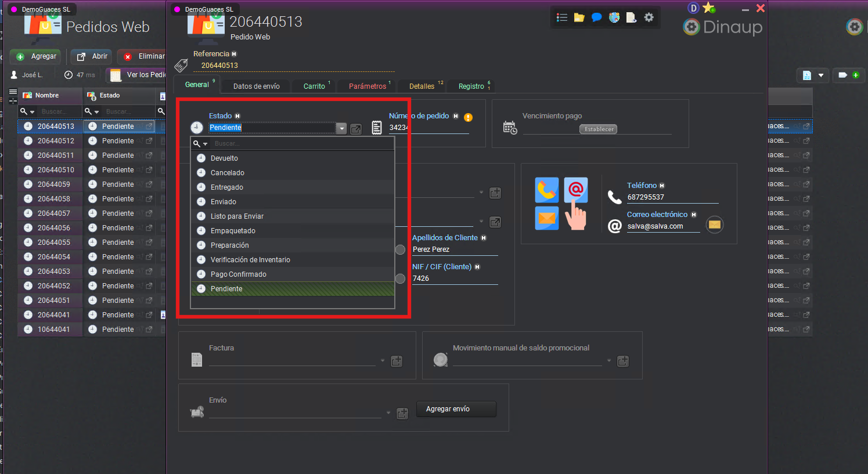Open the Envío dropdown

[x=388, y=413]
